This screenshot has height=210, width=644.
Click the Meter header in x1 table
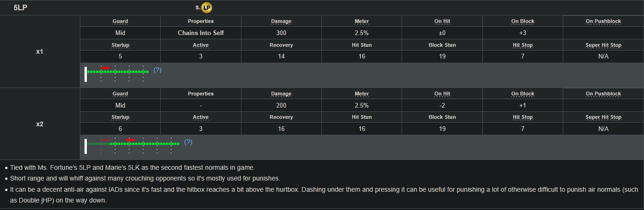tap(361, 22)
